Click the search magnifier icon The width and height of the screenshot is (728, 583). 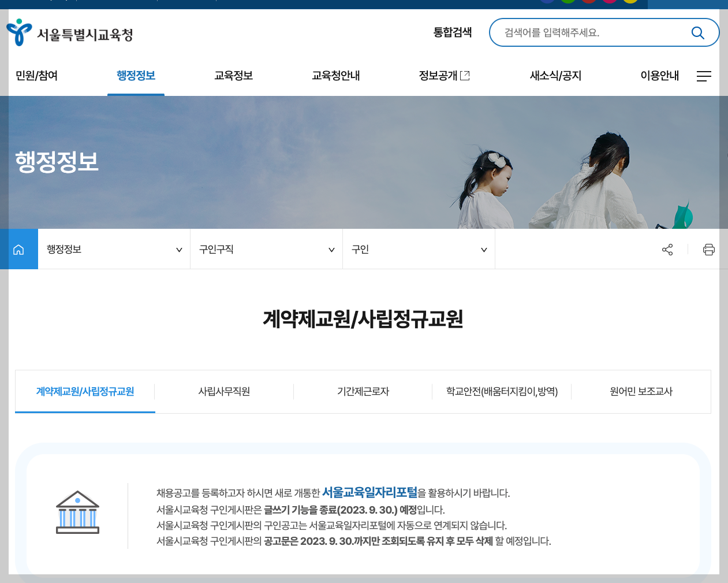click(697, 32)
